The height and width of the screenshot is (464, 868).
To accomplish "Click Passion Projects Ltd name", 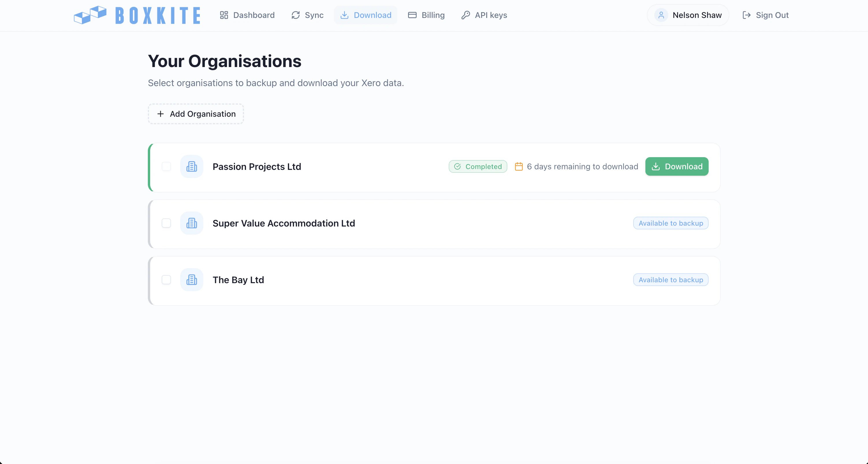I will (257, 167).
